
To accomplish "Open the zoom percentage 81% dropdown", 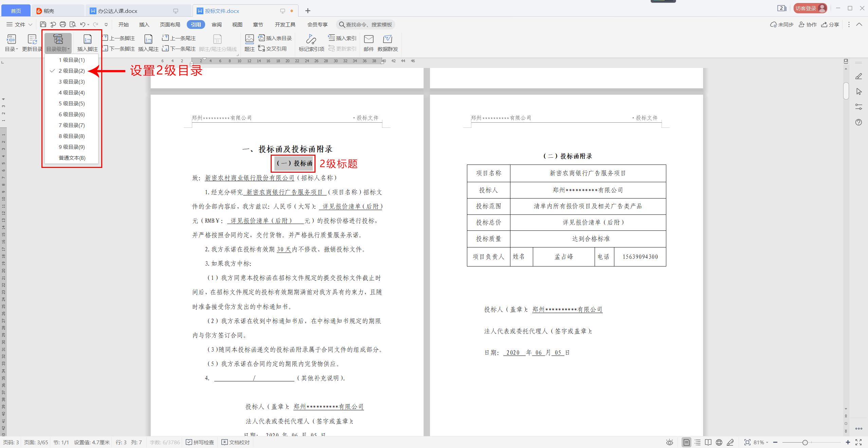I will click(x=761, y=442).
